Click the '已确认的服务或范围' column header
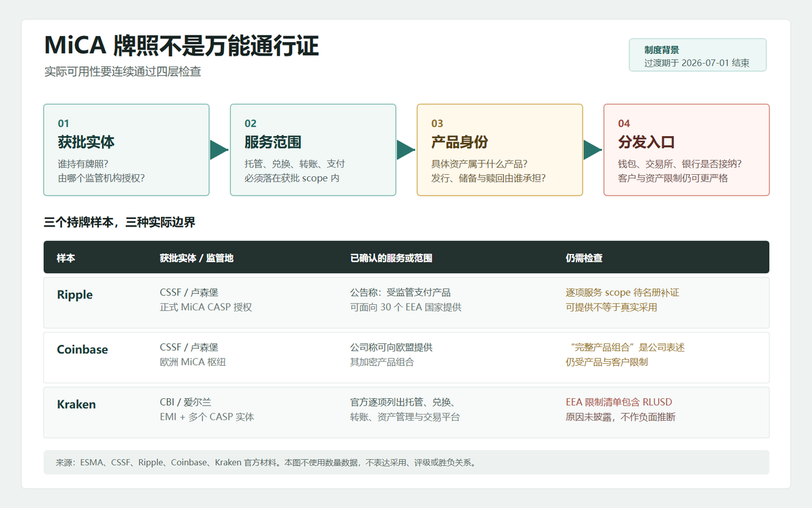This screenshot has width=812, height=508. (x=391, y=258)
